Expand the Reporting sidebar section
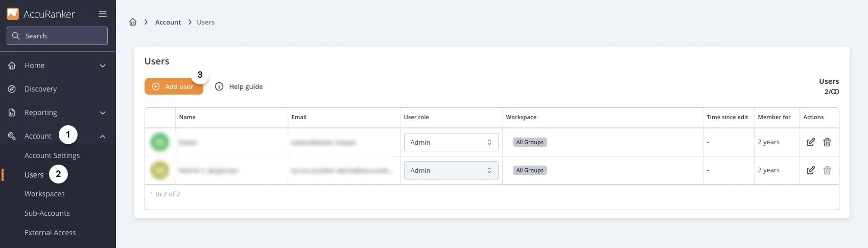 [x=103, y=112]
